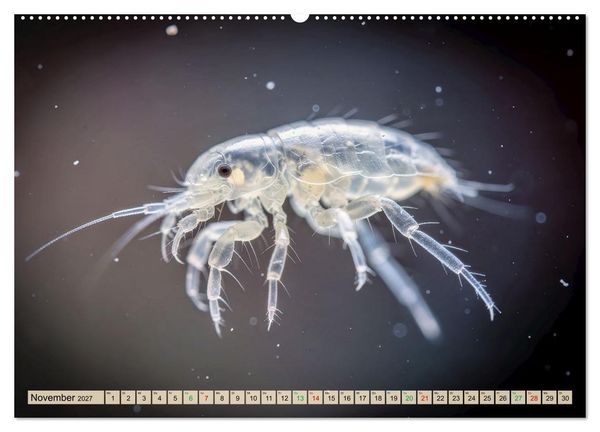Select red day 7 cell
The width and height of the screenshot is (600, 432).
pos(206,398)
